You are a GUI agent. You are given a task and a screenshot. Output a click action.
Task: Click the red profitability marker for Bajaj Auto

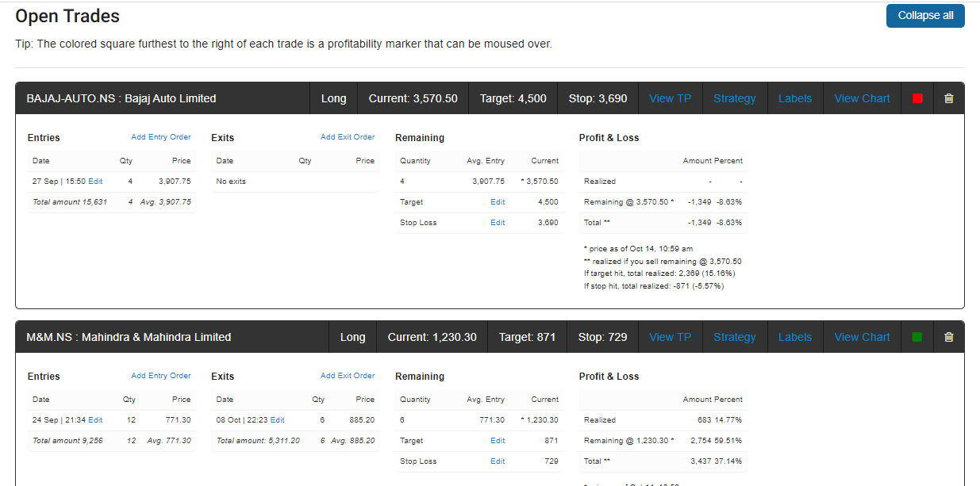917,98
